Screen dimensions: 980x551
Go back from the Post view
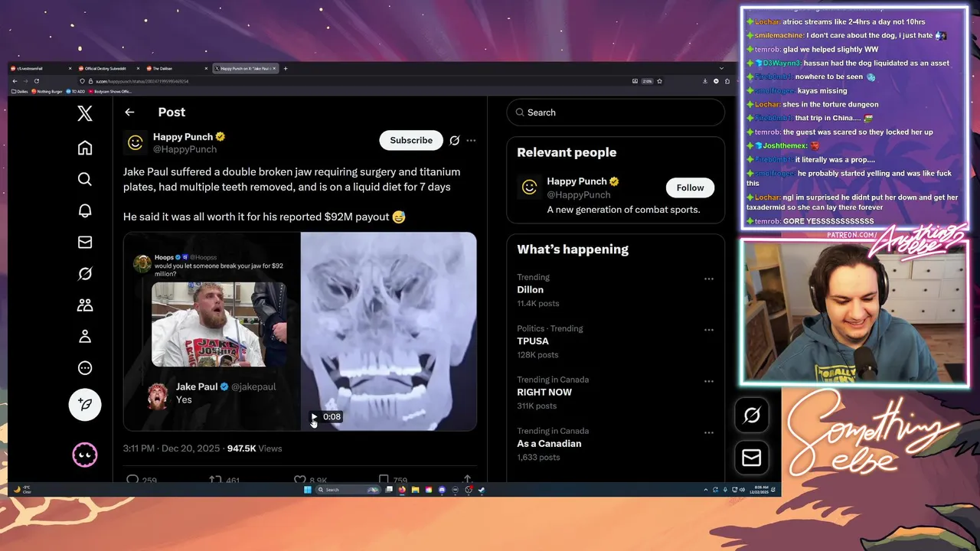coord(129,112)
